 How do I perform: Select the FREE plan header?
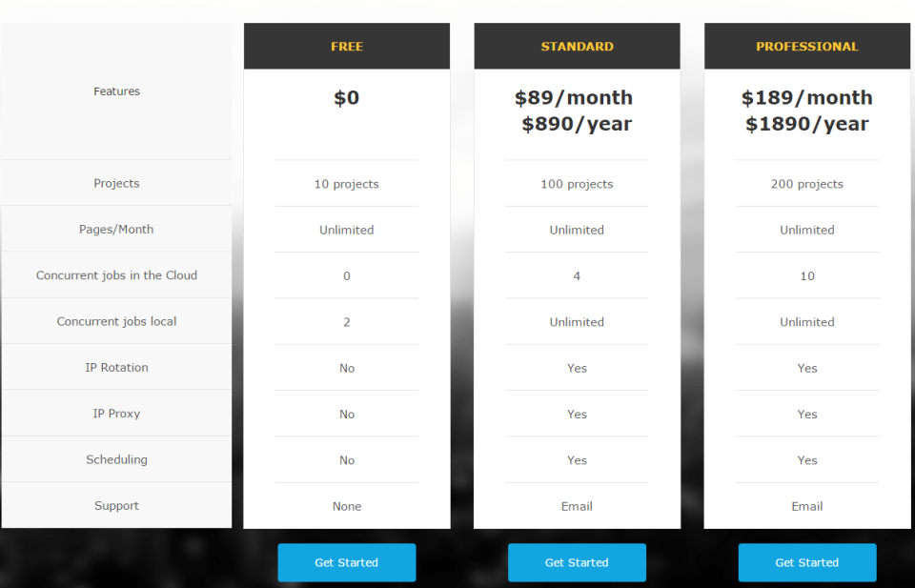click(x=346, y=46)
